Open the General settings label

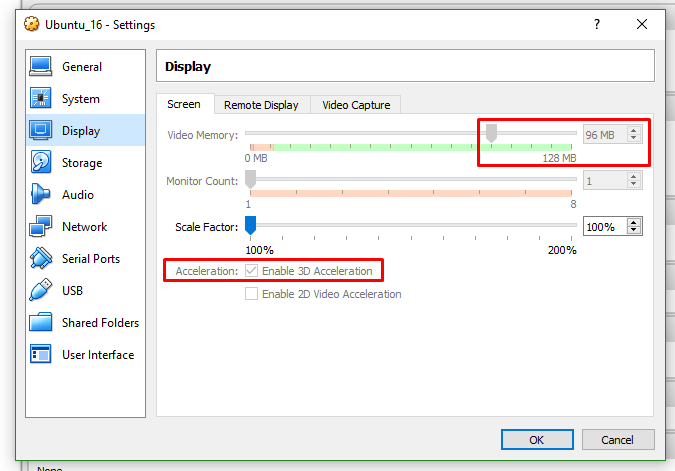82,67
